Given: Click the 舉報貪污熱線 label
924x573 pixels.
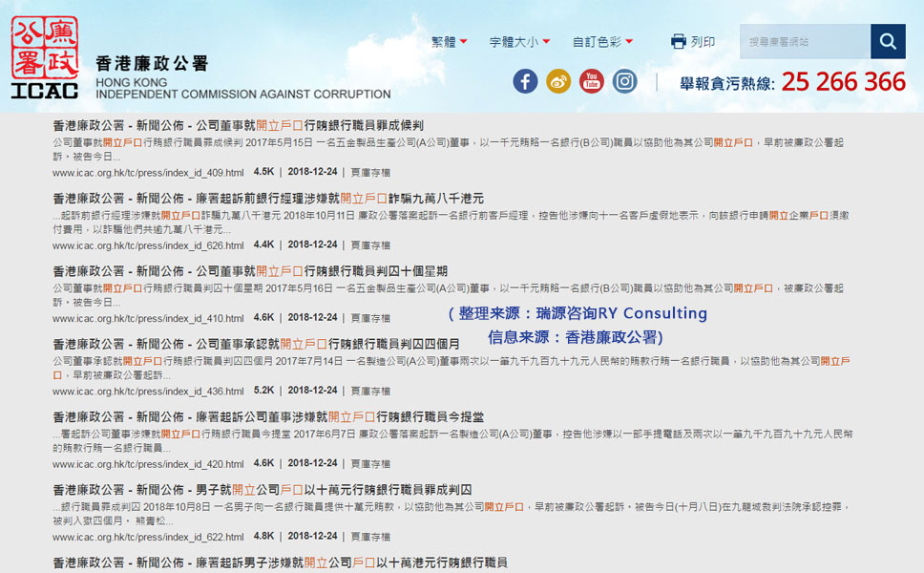Looking at the screenshot, I should tap(727, 84).
